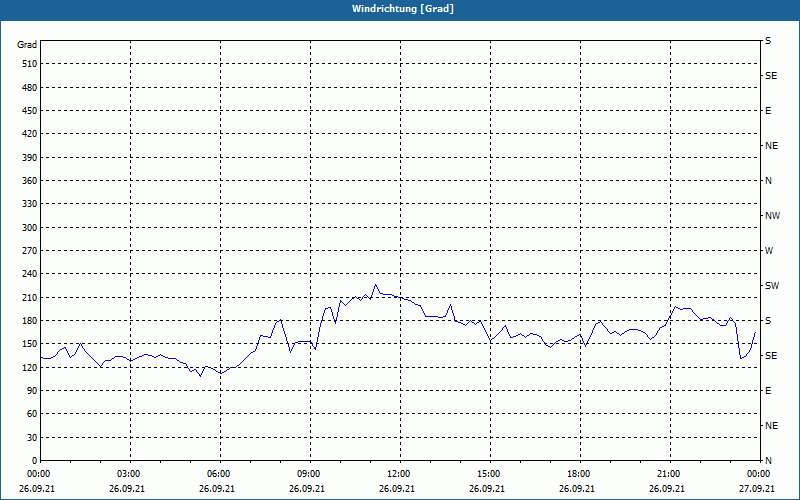Select the 120 y-axis value
The image size is (800, 500).
click(x=30, y=367)
